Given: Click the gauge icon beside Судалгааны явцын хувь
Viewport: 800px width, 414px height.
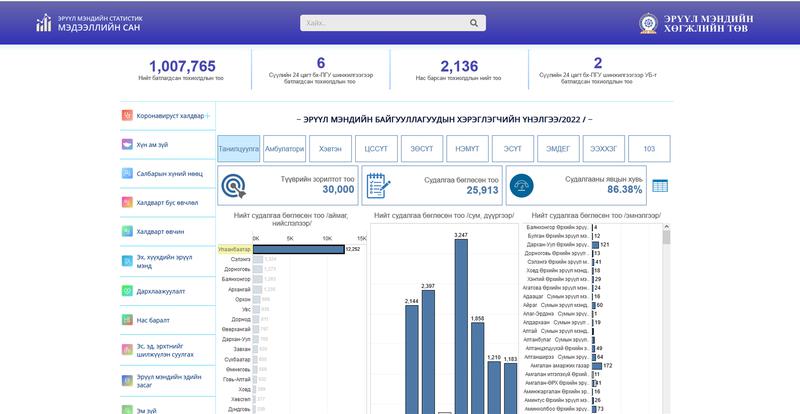Looking at the screenshot, I should pyautogui.click(x=521, y=185).
